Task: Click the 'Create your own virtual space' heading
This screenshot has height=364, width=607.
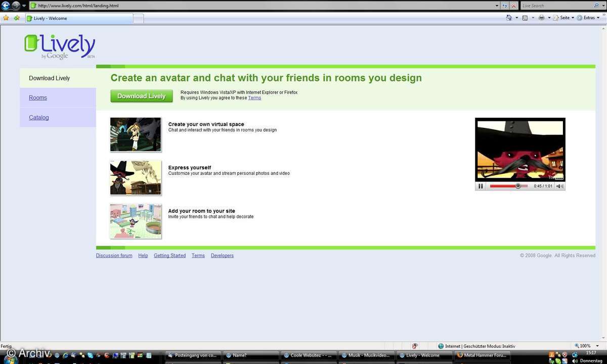Action: 206,124
